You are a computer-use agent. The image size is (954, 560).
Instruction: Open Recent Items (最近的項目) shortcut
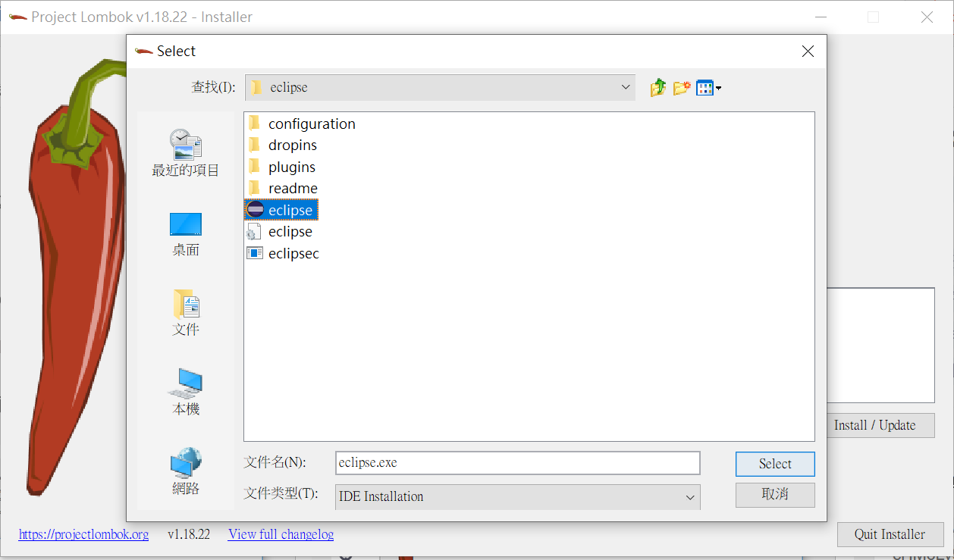coord(186,152)
